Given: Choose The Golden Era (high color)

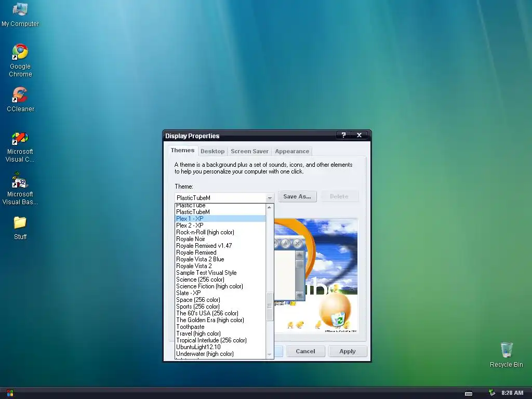Looking at the screenshot, I should coord(220,320).
